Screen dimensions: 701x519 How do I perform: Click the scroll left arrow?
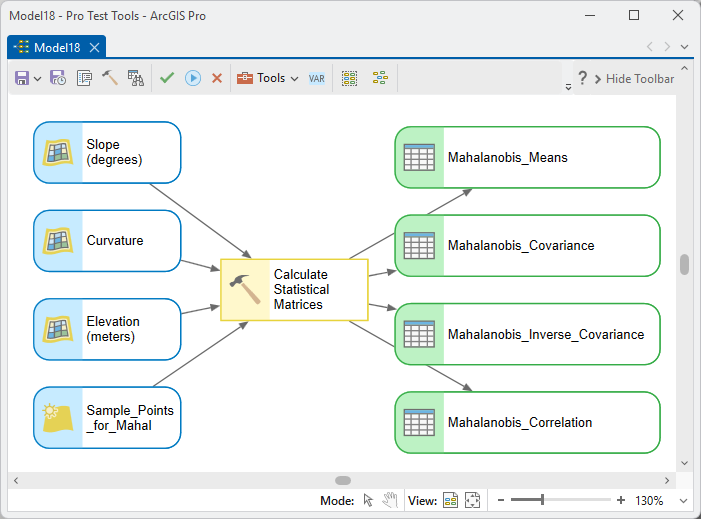coord(16,481)
